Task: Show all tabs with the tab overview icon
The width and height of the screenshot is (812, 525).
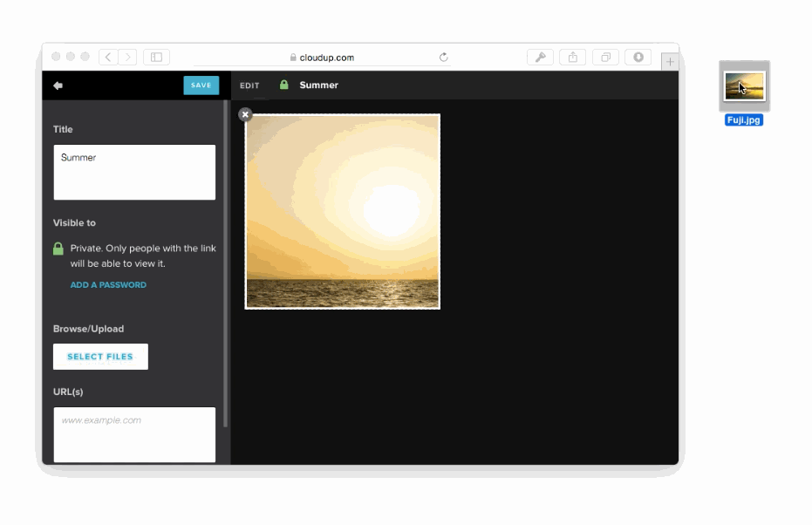Action: (605, 57)
